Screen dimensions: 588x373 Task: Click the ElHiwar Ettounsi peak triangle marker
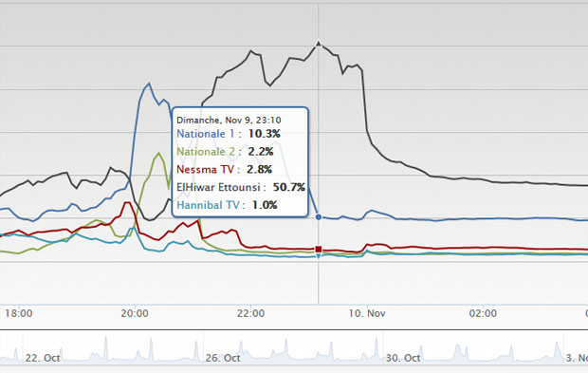click(x=319, y=44)
